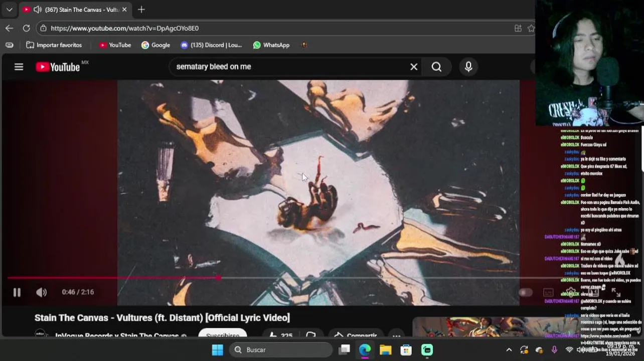Pause the video
The width and height of the screenshot is (644, 361).
tap(17, 292)
